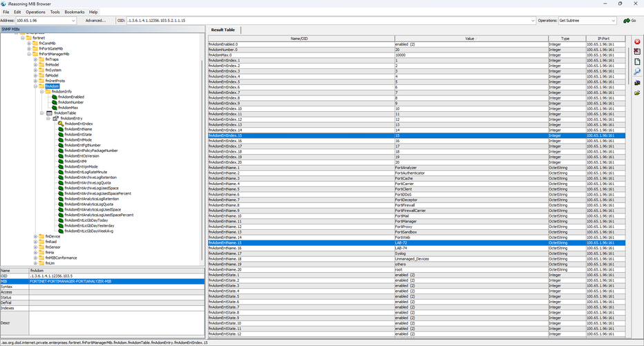Expand the fmTraps tree node
Screen dimensions: 644x346
35,59
